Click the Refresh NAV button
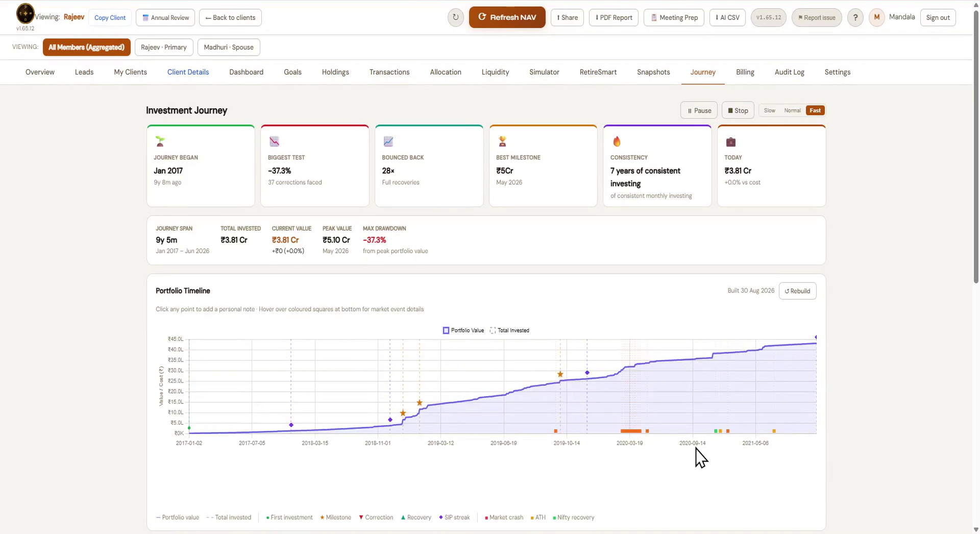The height and width of the screenshot is (534, 980). click(507, 17)
